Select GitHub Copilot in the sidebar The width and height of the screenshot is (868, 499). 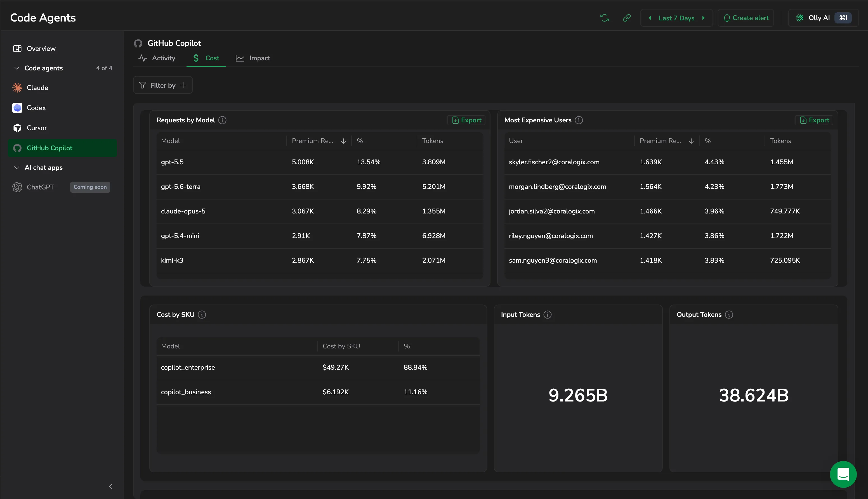(x=62, y=148)
